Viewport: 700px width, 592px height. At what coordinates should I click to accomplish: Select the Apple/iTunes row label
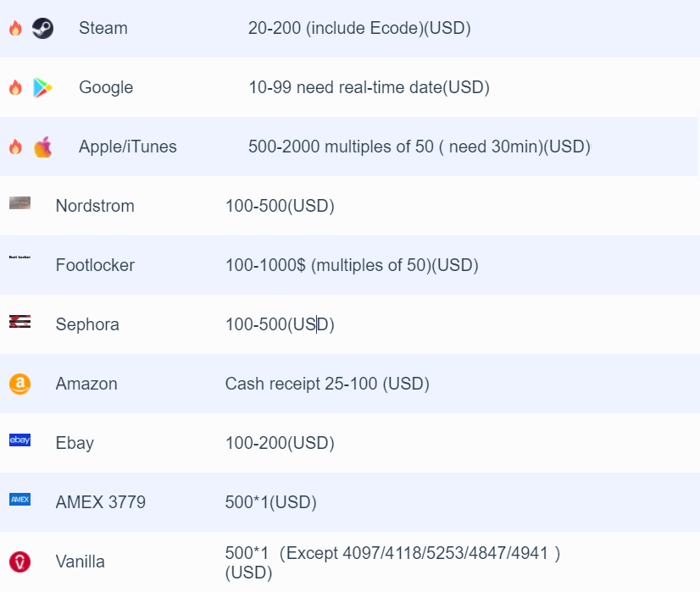128,147
